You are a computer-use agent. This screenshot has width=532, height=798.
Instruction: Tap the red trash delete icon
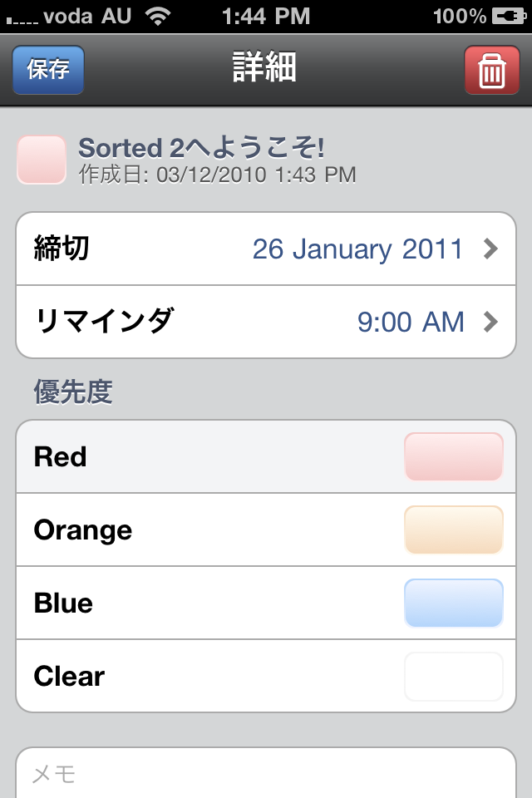(x=492, y=70)
